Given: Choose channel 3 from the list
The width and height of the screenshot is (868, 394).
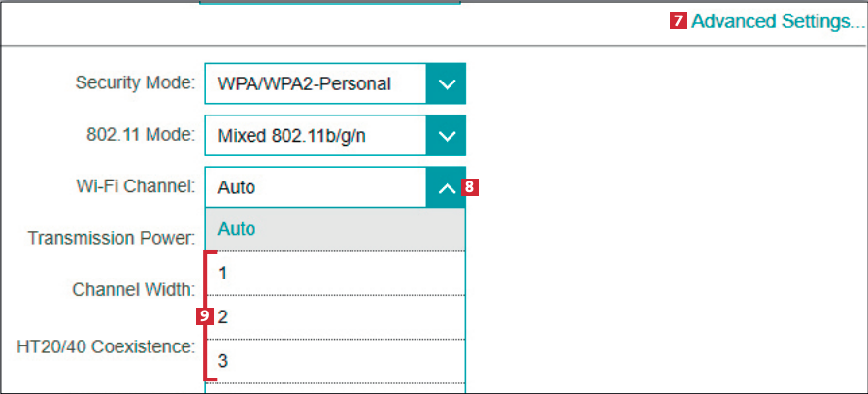Looking at the screenshot, I should pos(335,361).
